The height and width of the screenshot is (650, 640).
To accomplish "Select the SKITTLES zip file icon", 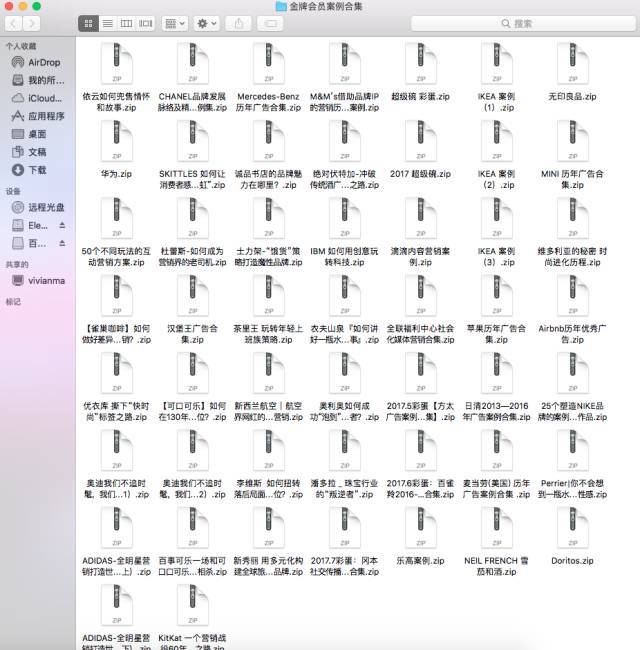I will coord(193,141).
